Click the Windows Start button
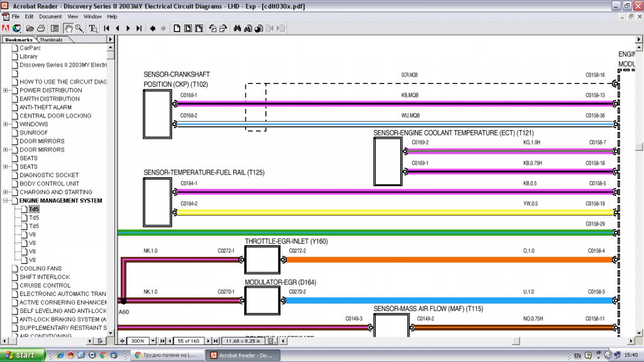This screenshot has width=644, height=362. point(22,355)
